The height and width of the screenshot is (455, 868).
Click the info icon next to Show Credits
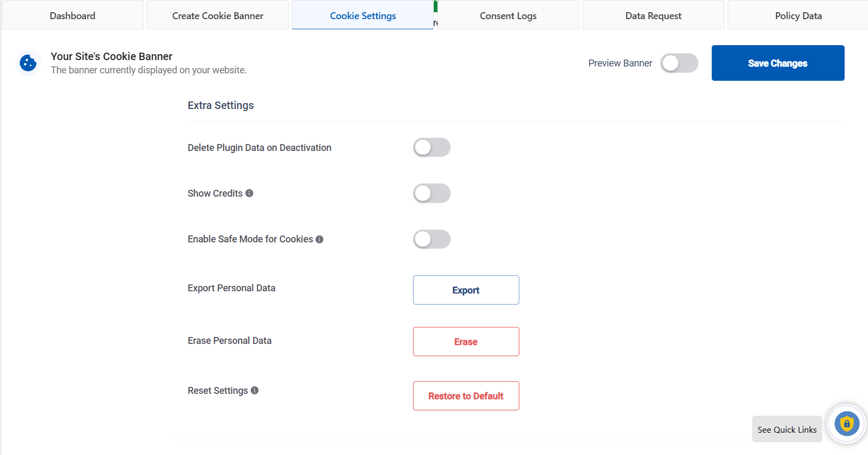click(249, 193)
